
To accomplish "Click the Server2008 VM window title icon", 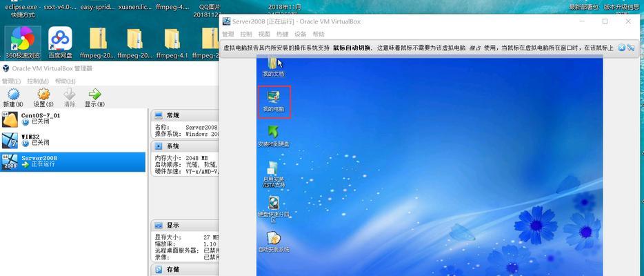I will (226, 21).
